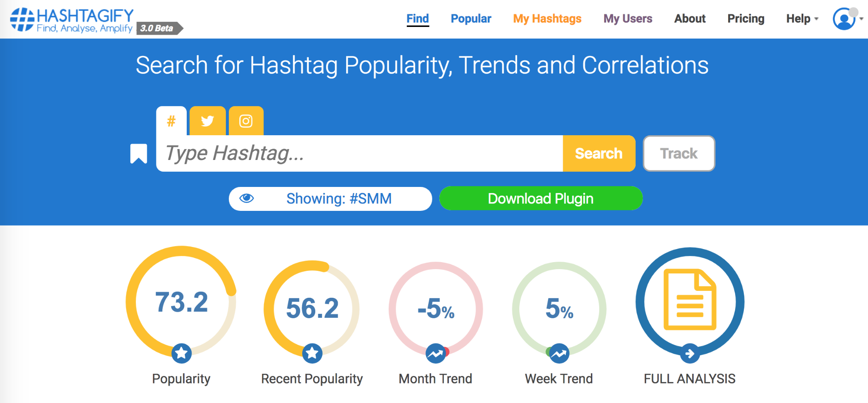This screenshot has width=868, height=403.
Task: Click the arrow icon under Full Analysis circle
Action: point(690,353)
